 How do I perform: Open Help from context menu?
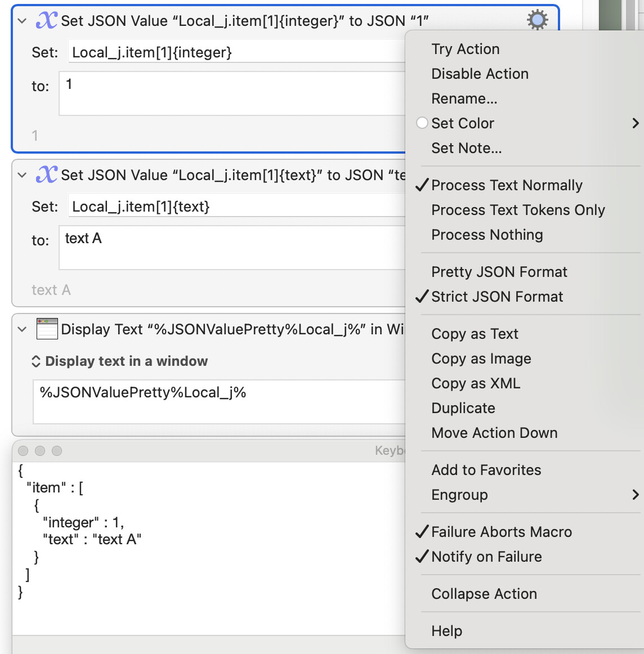[x=447, y=630]
